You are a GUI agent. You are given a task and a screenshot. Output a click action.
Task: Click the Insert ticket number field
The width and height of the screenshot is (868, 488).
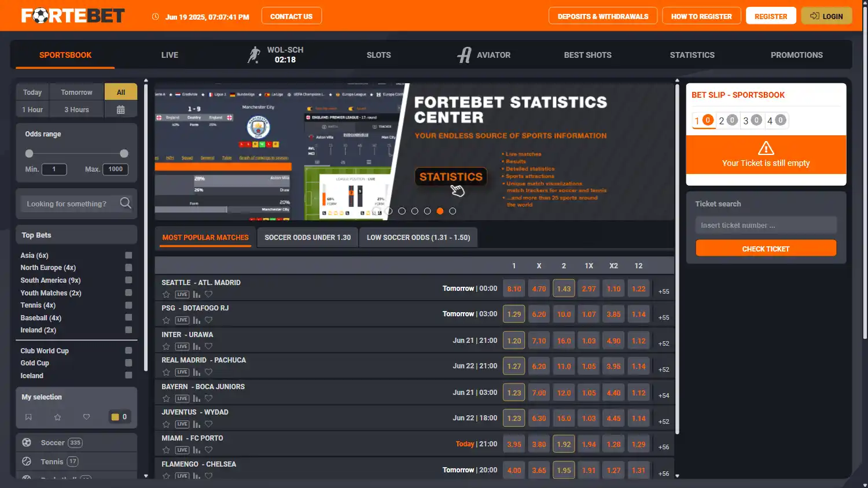766,225
